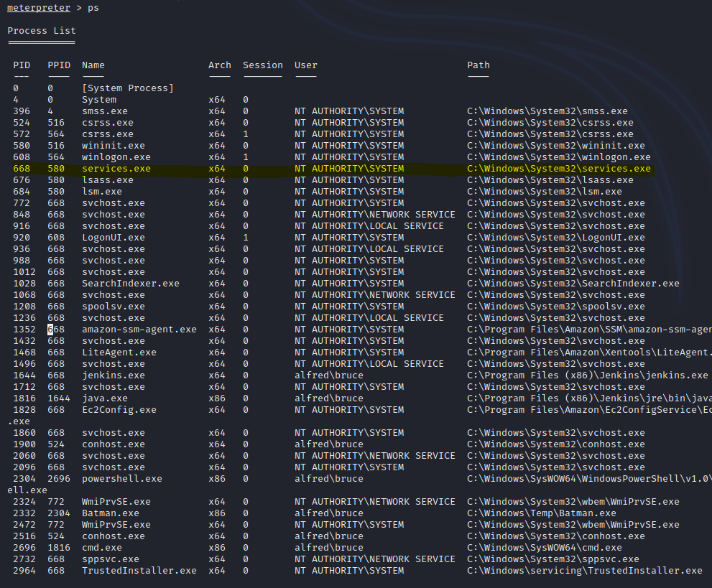Click the User column header
This screenshot has width=712, height=588.
click(x=306, y=65)
